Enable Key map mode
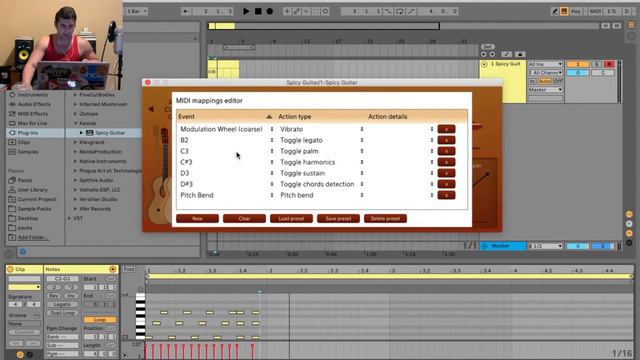This screenshot has height=360, width=640. [576, 11]
